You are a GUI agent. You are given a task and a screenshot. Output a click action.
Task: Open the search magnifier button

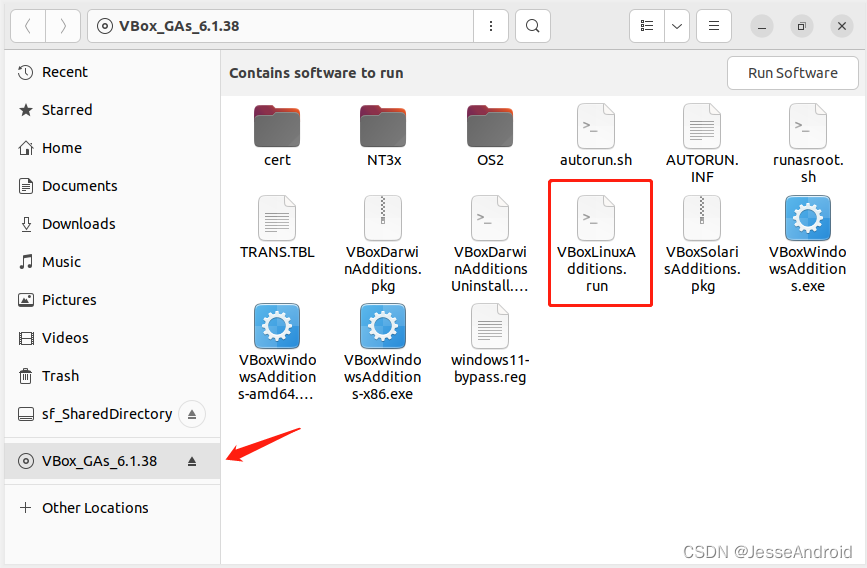pos(532,26)
